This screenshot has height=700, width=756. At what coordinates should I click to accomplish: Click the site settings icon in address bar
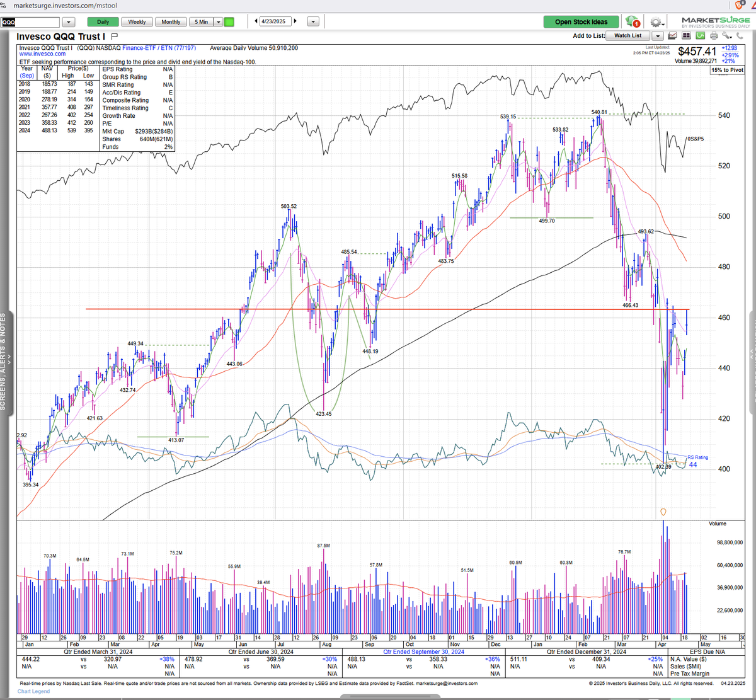click(3, 4)
